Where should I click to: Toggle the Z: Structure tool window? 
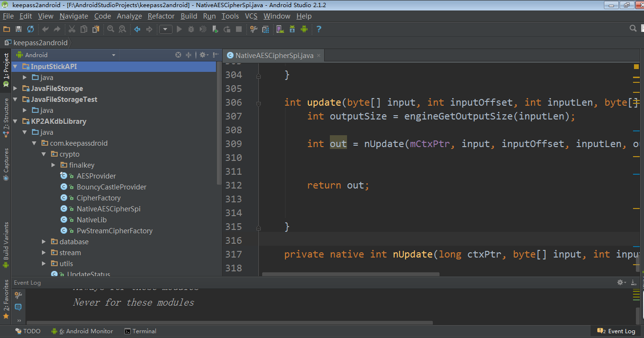point(6,117)
